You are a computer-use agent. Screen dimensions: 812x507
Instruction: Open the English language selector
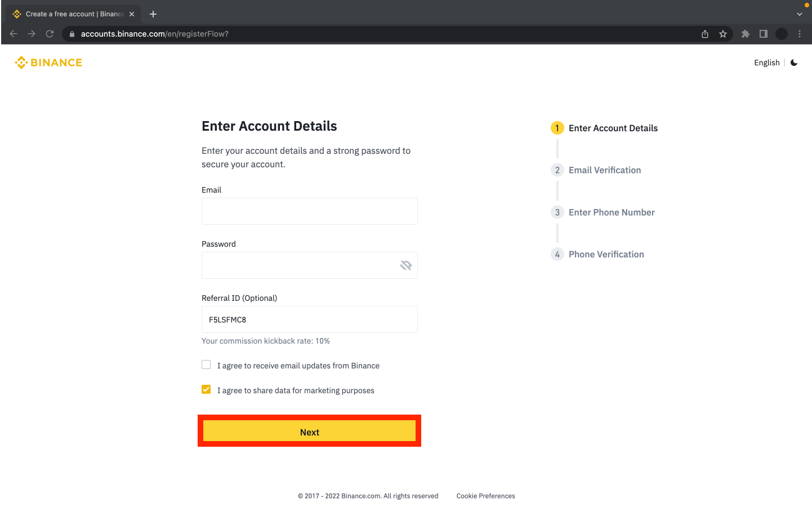pyautogui.click(x=766, y=63)
